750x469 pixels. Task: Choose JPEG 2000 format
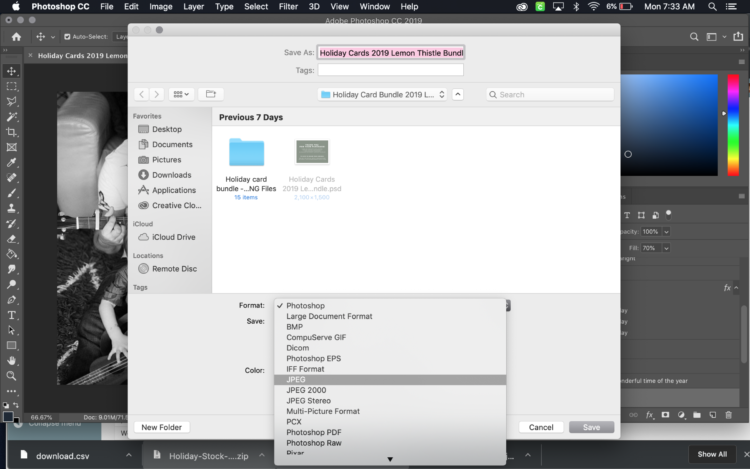[390, 390]
